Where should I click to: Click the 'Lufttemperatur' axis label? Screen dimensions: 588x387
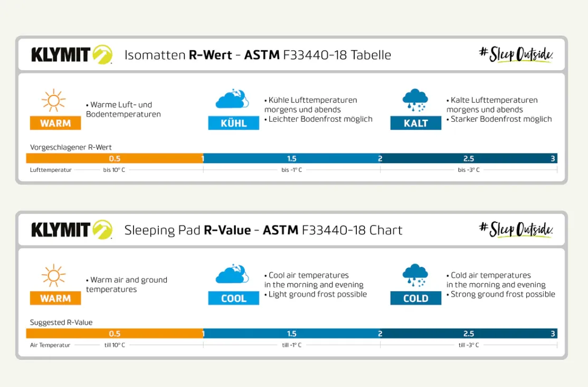(x=51, y=170)
